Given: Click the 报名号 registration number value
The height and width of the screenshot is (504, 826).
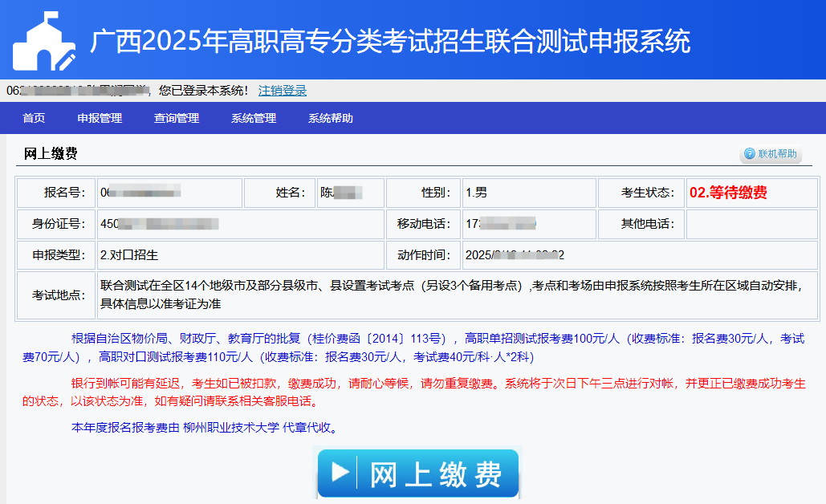Looking at the screenshot, I should pyautogui.click(x=140, y=193).
